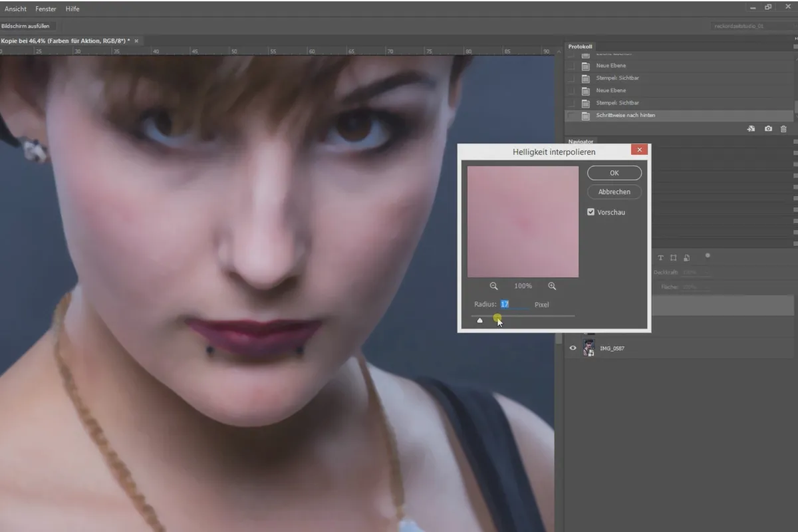Filter layers by type layers (T icon)
Viewport: 798px width, 532px height.
660,258
